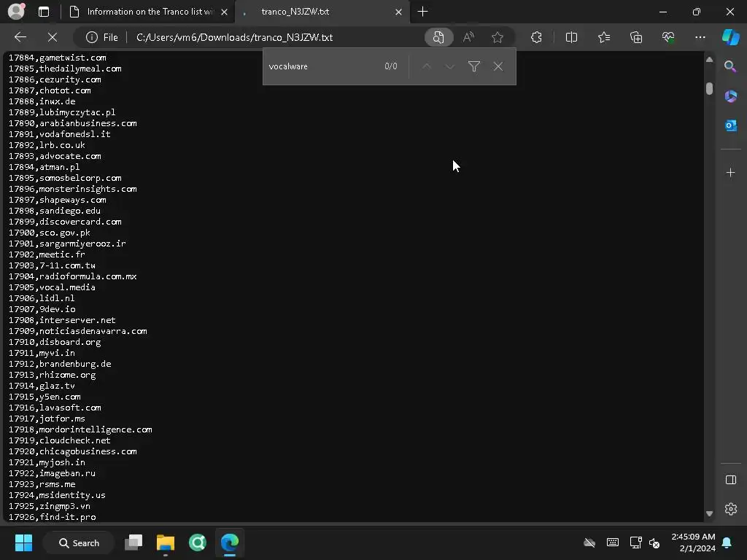Open the notification bell
This screenshot has width=747, height=560.
(x=727, y=542)
